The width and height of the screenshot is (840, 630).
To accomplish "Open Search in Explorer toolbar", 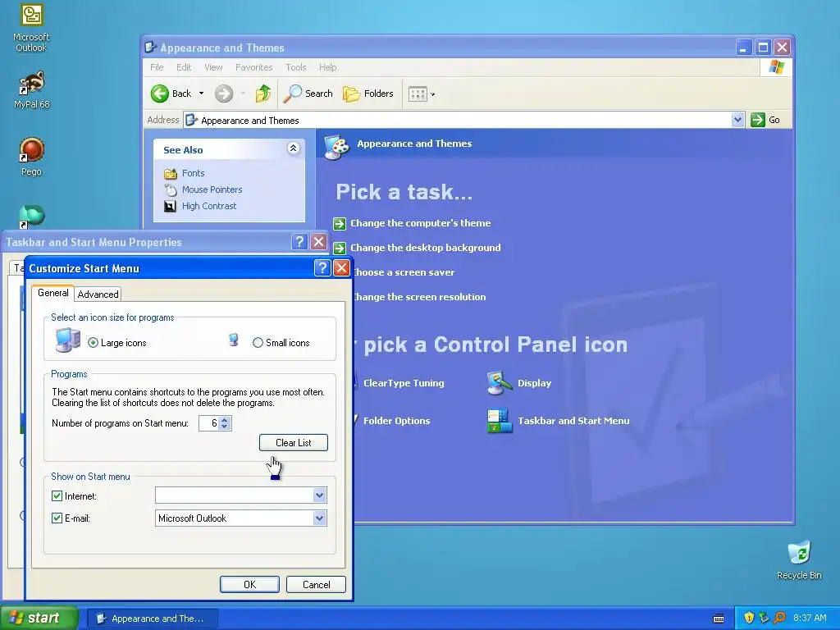I will pyautogui.click(x=308, y=94).
